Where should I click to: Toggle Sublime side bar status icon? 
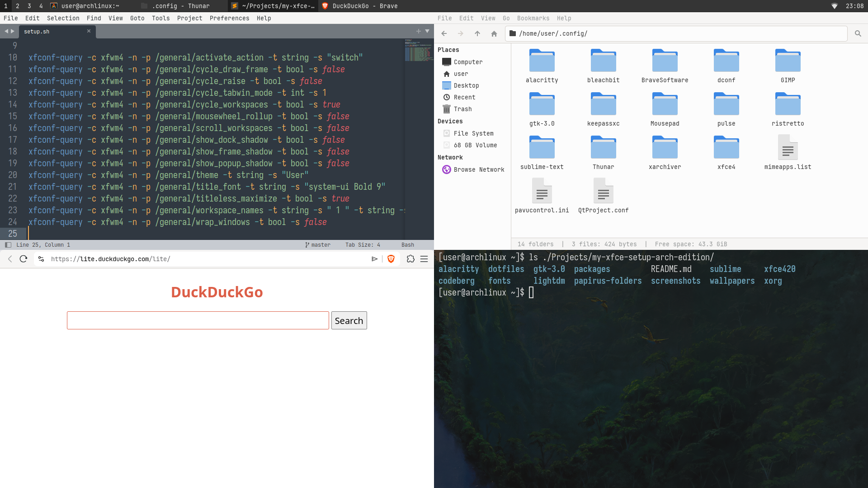click(8, 245)
